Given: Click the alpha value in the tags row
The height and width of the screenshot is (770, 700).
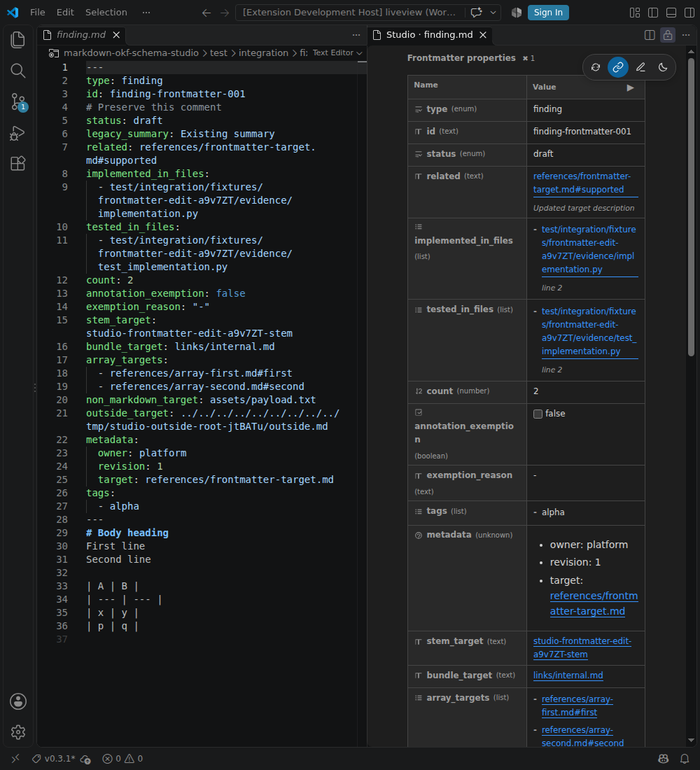Looking at the screenshot, I should tap(553, 512).
